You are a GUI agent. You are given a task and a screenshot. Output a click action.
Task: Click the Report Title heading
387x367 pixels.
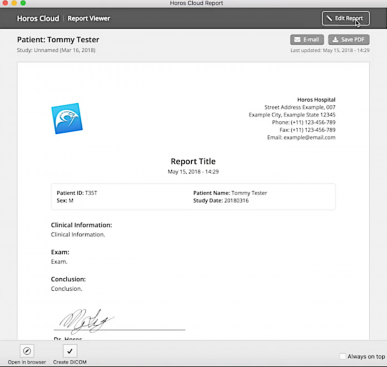(193, 161)
